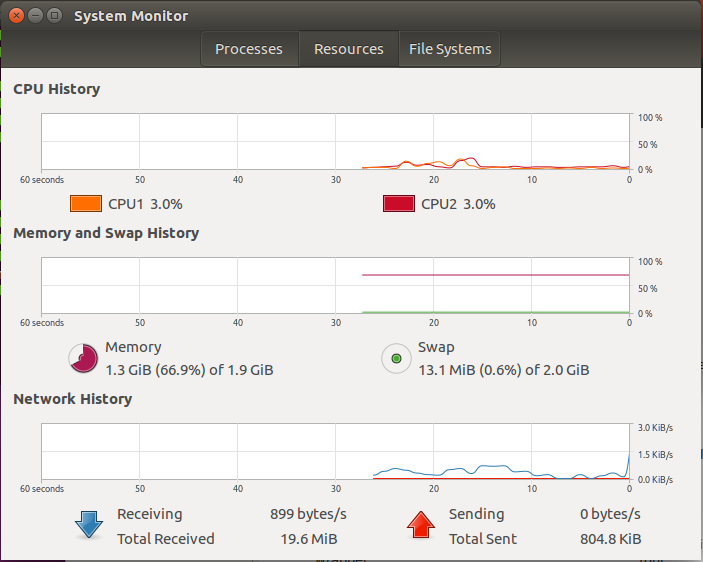Viewport: 703px width, 562px height.
Task: Click the System Monitor title bar text
Action: point(131,16)
